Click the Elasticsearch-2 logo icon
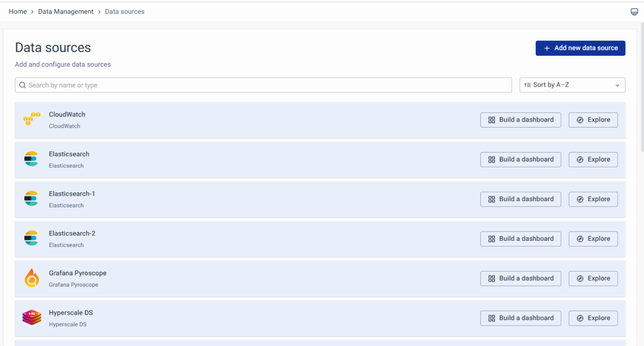This screenshot has height=346, width=644. tap(31, 238)
